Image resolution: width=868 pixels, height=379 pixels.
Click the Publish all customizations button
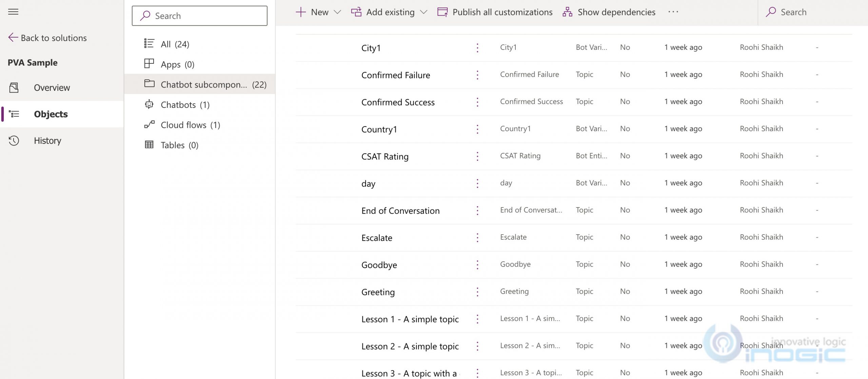pyautogui.click(x=494, y=12)
